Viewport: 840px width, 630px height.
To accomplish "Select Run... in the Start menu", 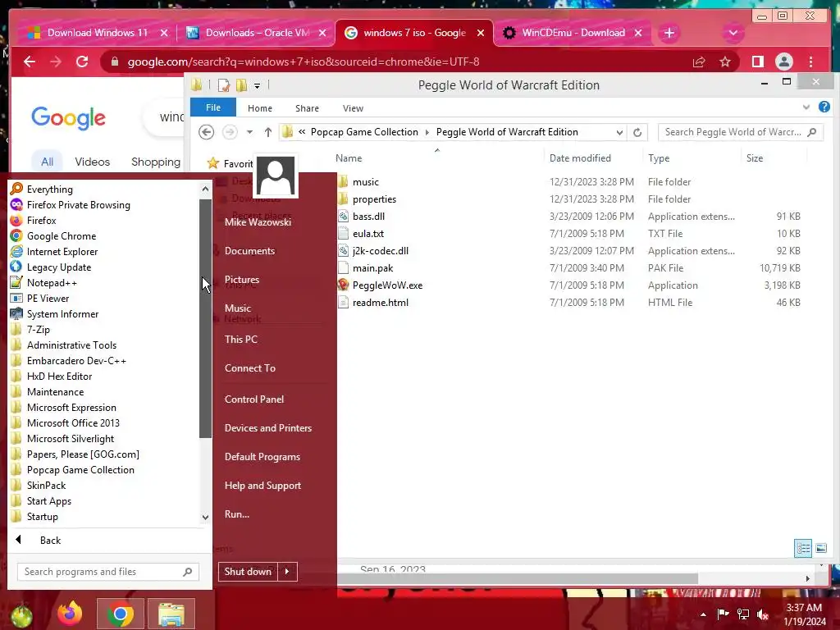I will coord(237,514).
